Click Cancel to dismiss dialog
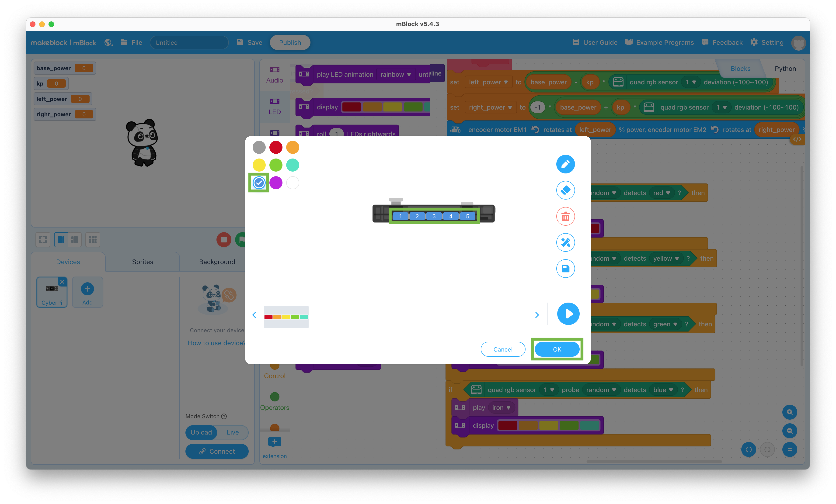This screenshot has width=836, height=504. [x=501, y=349]
